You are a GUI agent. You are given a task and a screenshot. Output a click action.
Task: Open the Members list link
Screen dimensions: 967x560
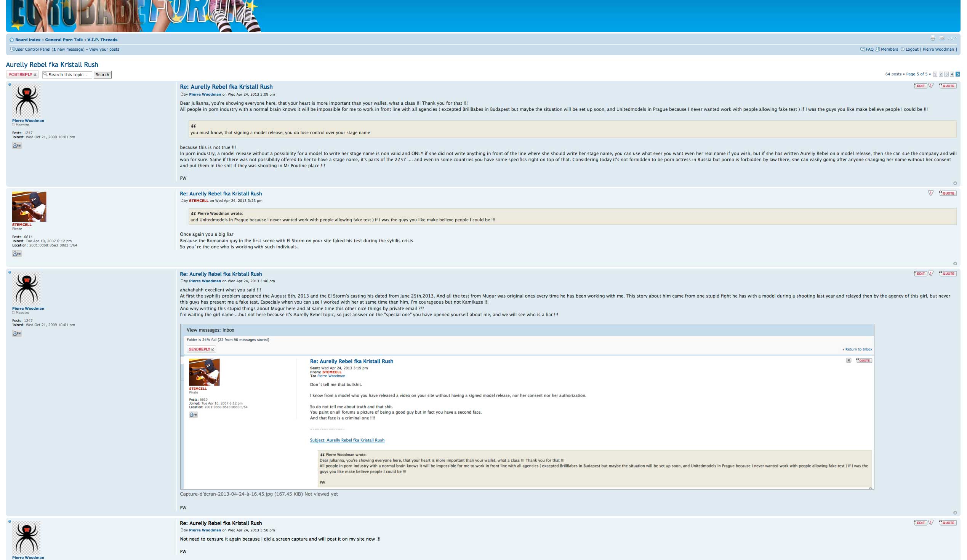click(x=889, y=50)
